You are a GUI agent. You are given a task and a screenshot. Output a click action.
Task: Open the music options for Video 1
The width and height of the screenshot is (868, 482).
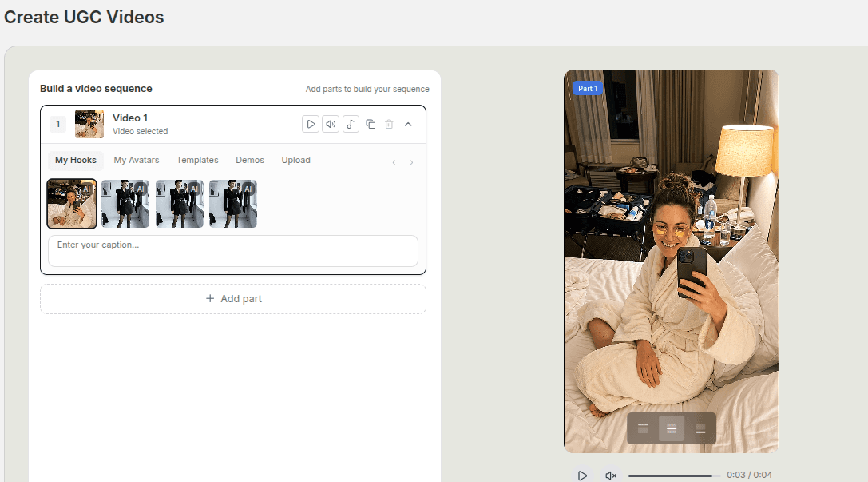click(351, 124)
